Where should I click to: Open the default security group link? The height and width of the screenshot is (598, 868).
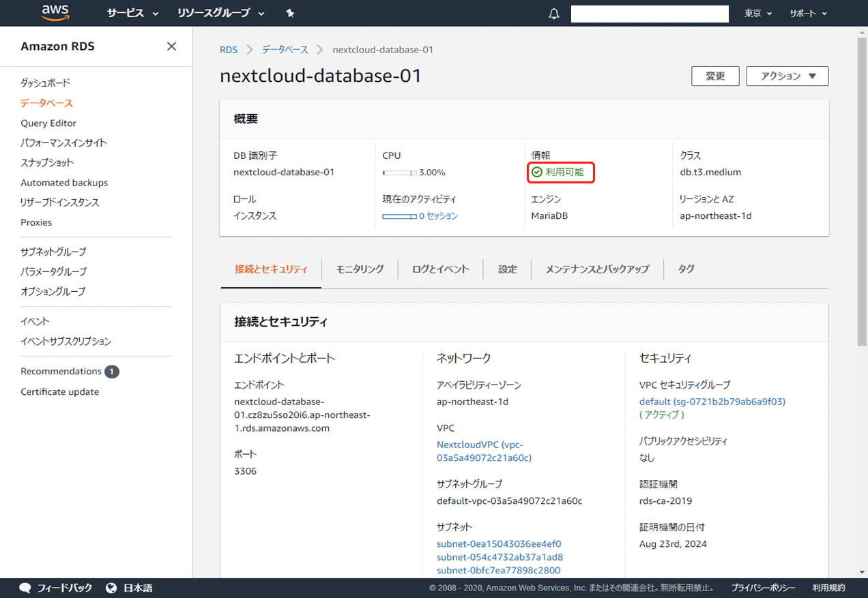coord(712,402)
